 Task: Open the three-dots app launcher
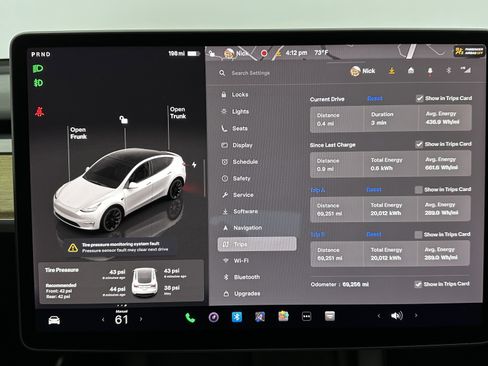pyautogui.click(x=306, y=316)
